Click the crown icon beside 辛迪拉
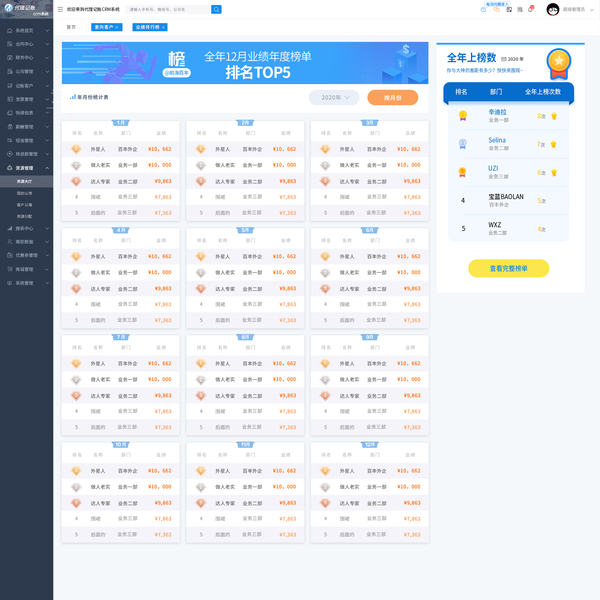The width and height of the screenshot is (600, 600). coord(554,116)
